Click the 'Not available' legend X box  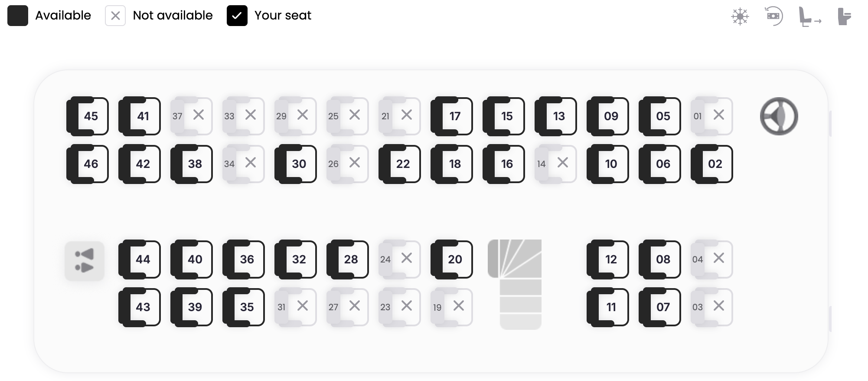tap(115, 16)
